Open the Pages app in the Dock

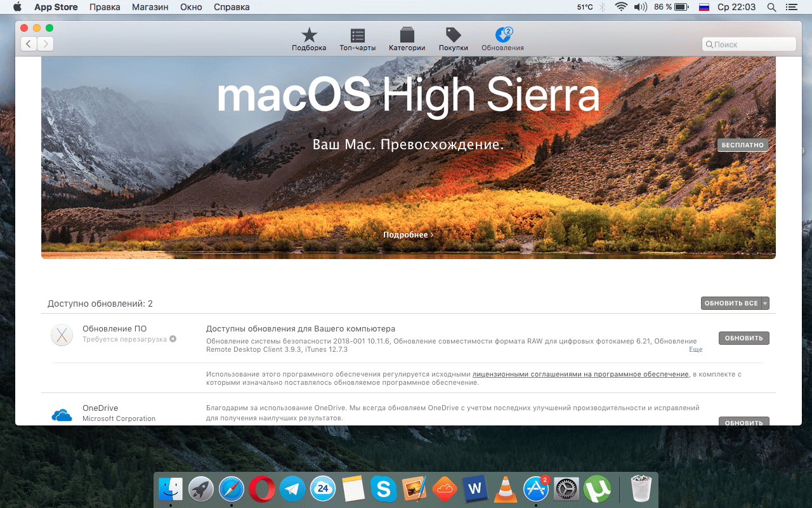tap(414, 489)
